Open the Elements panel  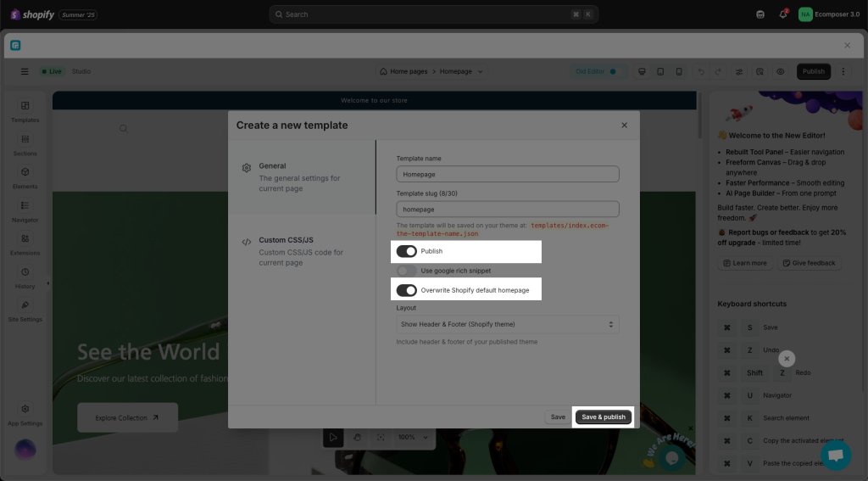pyautogui.click(x=25, y=178)
